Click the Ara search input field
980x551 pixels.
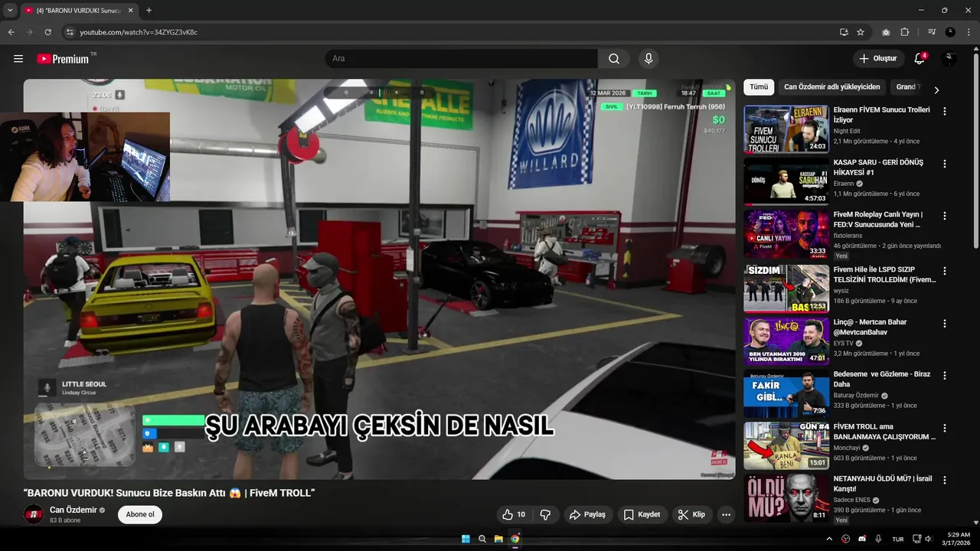pos(462,59)
